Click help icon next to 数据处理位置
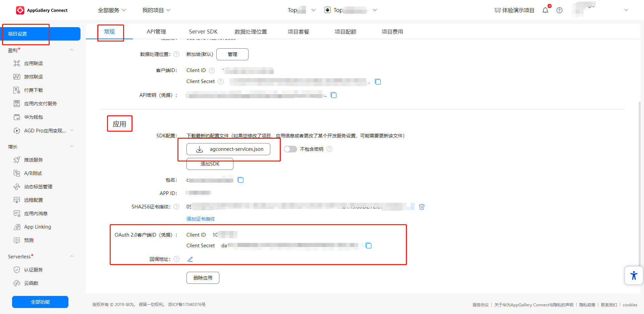 (176, 54)
